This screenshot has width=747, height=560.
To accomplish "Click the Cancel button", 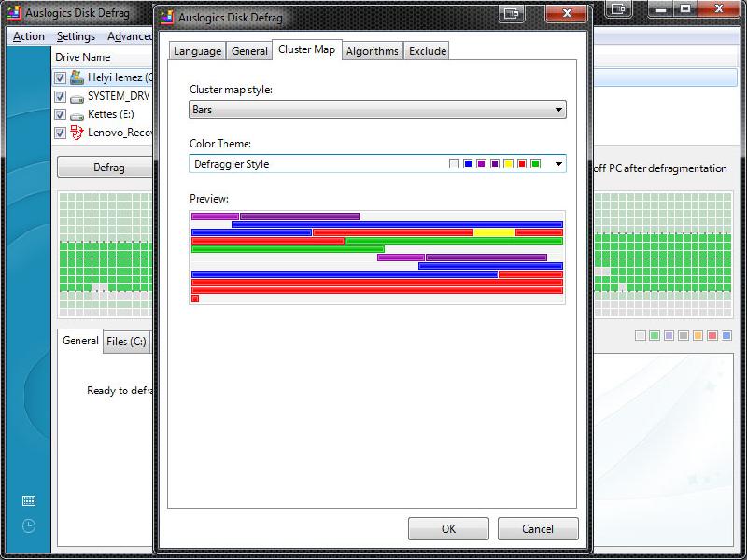I will (538, 528).
